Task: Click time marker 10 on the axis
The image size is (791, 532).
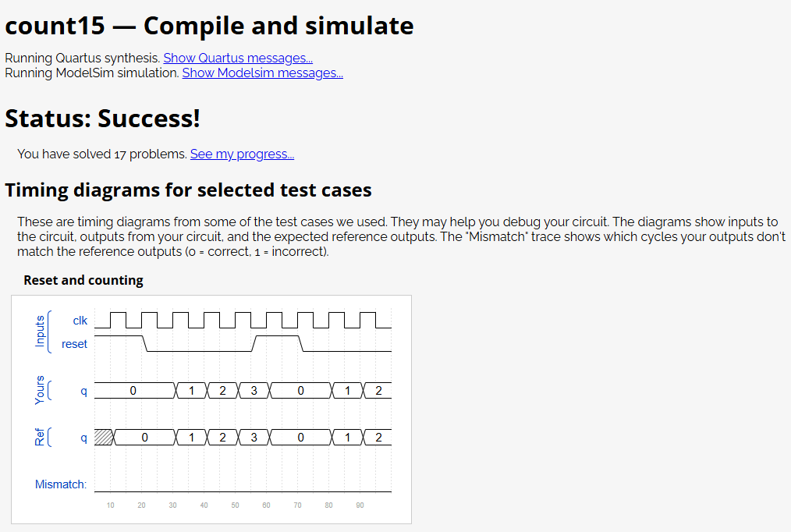Action: tap(111, 505)
